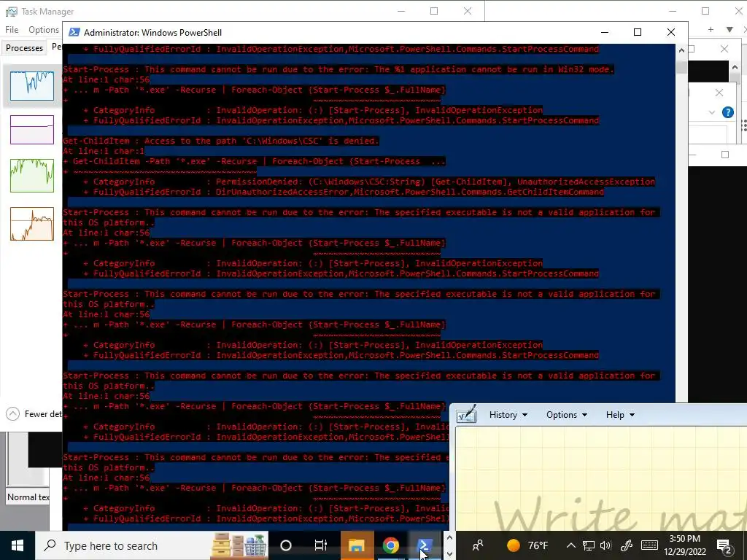Open the History dropdown in Math Input Panel
The height and width of the screenshot is (560, 747).
point(508,415)
